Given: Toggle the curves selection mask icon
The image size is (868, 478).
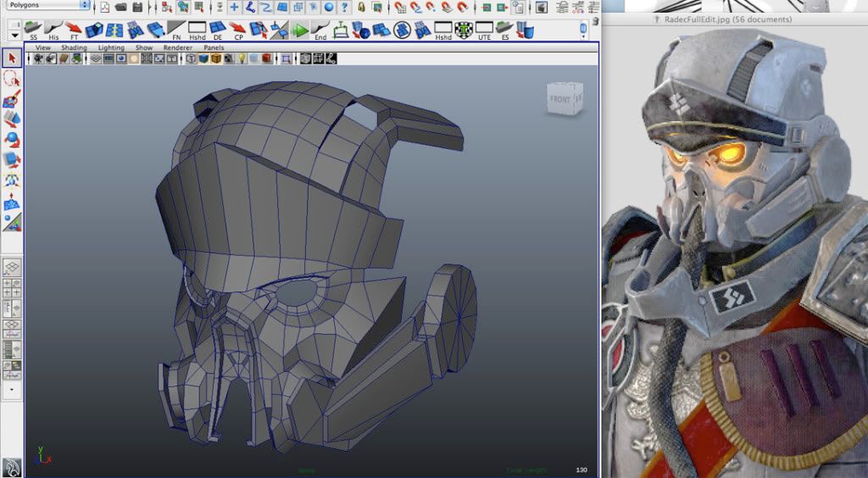Looking at the screenshot, I should click(266, 7).
